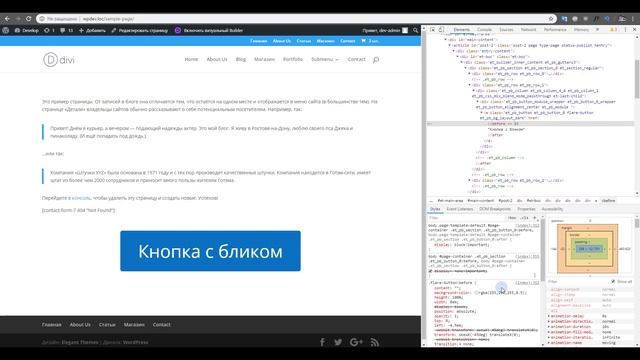Expand the animation-duration computed property
This screenshot has width=640, height=360.
[549, 327]
